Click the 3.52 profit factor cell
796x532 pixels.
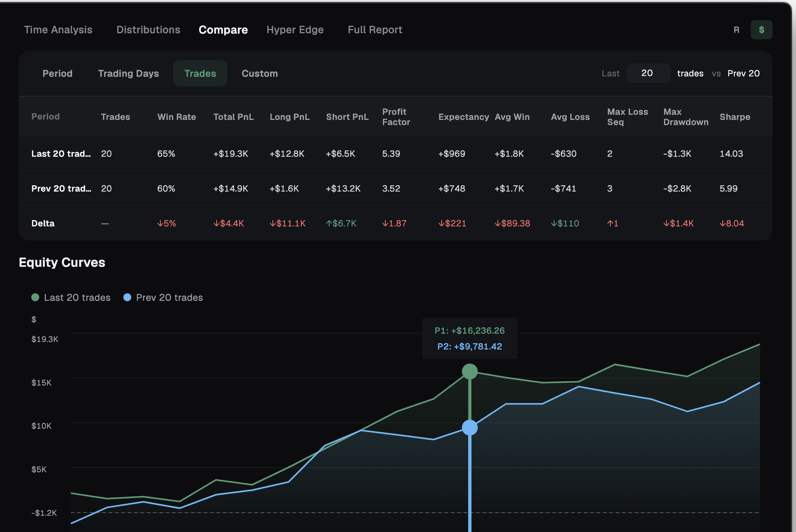click(x=391, y=188)
